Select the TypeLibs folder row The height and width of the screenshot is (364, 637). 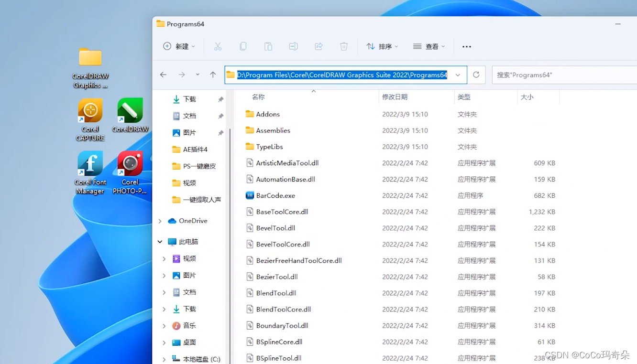coord(402,147)
